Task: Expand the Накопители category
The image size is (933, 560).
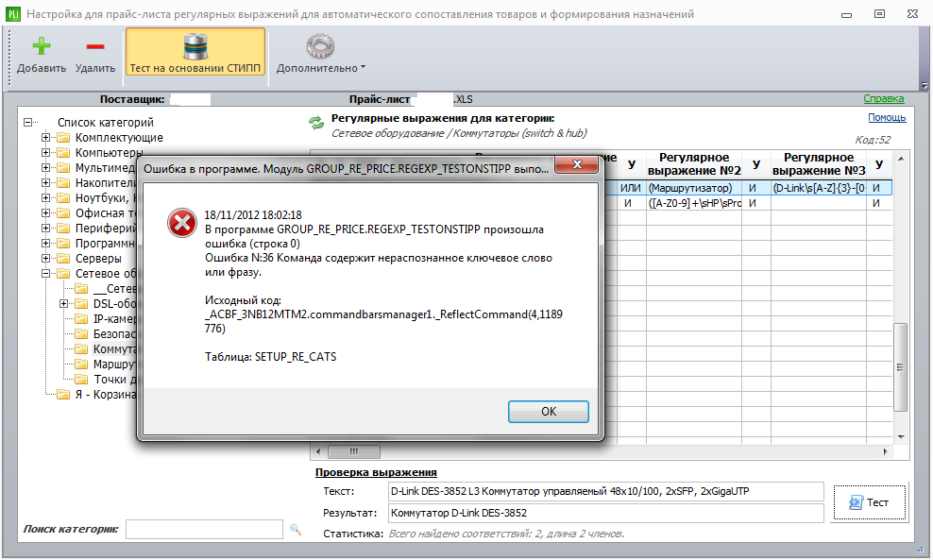Action: 46,182
